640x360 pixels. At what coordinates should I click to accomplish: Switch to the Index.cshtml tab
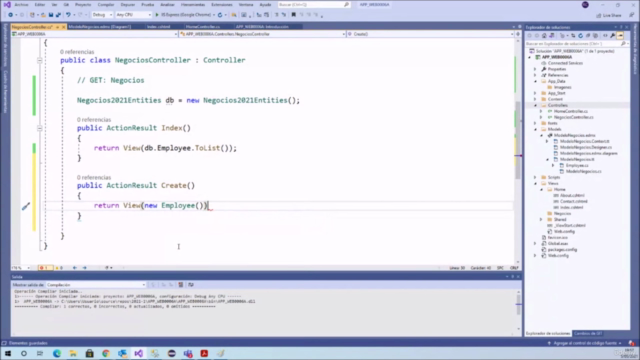click(158, 27)
